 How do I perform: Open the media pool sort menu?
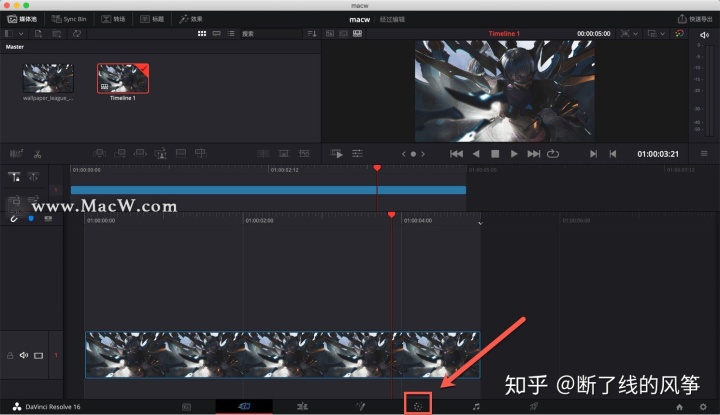pyautogui.click(x=312, y=34)
